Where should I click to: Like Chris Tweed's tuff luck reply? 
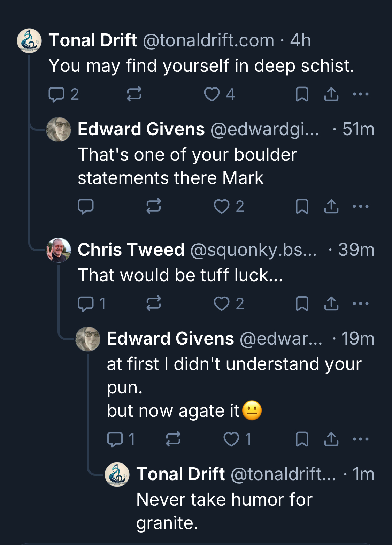pyautogui.click(x=222, y=304)
